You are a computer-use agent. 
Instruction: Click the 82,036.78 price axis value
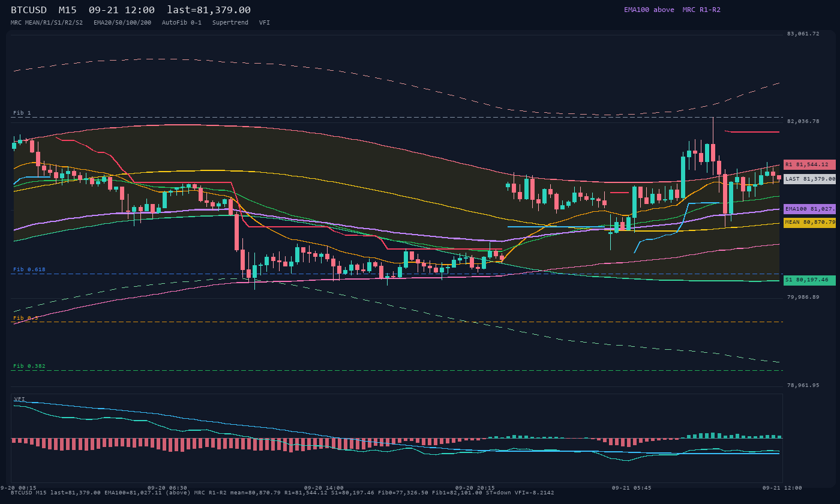point(803,121)
